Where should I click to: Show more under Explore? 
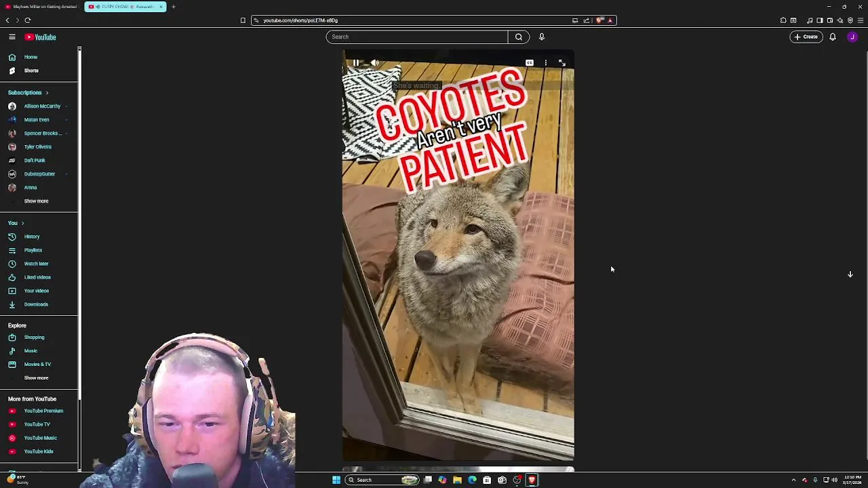[x=37, y=378]
